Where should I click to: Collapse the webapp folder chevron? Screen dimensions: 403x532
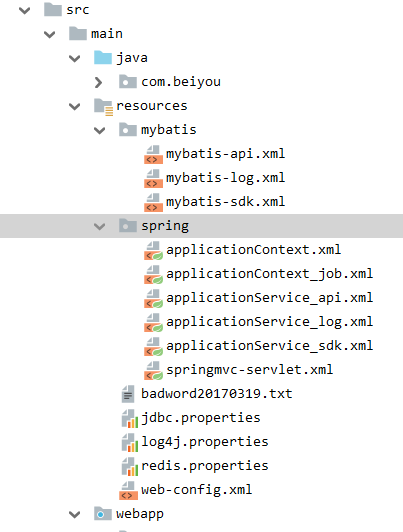[x=75, y=514]
